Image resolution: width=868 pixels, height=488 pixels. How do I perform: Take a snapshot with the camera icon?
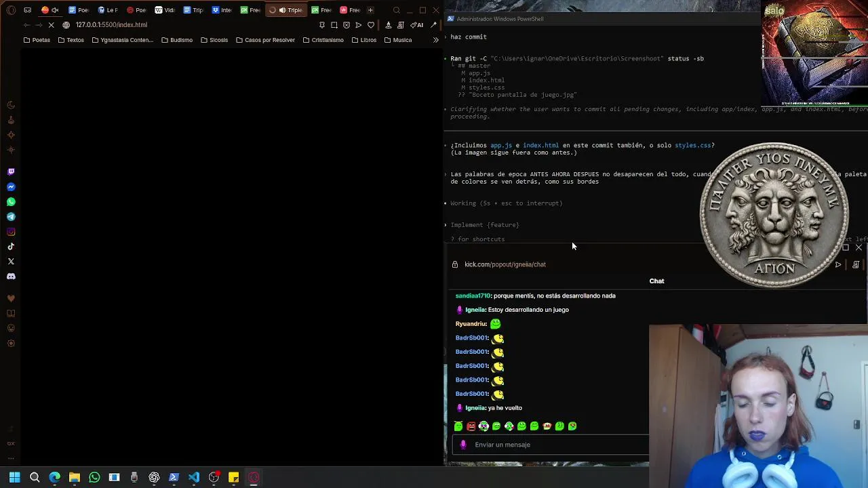[x=334, y=25]
